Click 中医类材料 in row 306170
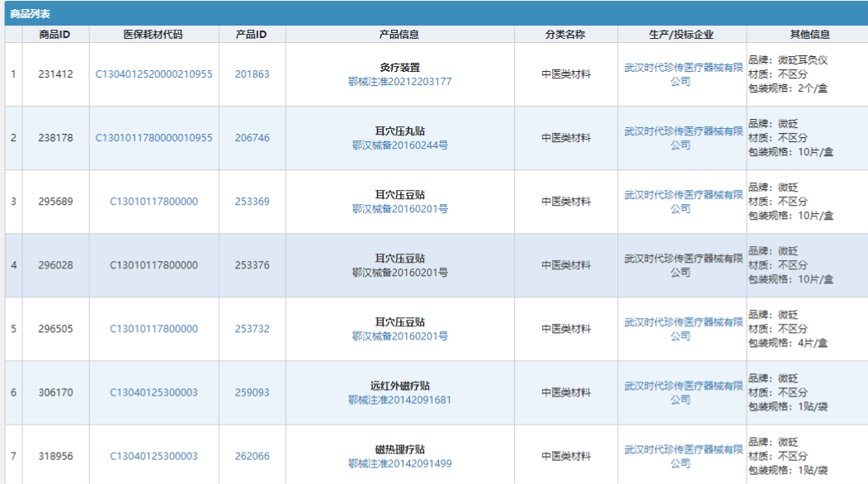868x484 pixels. coord(566,393)
